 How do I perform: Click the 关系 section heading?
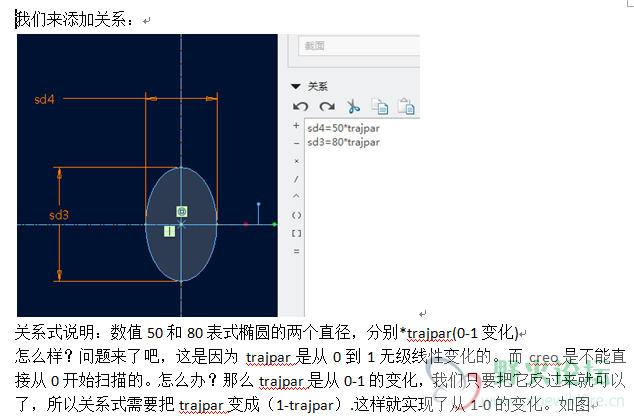coord(317,87)
